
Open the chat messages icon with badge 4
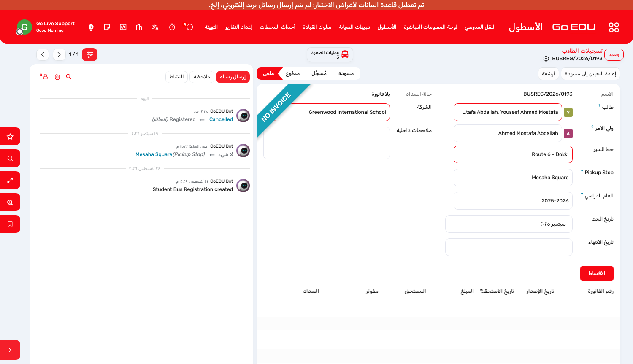click(x=189, y=27)
